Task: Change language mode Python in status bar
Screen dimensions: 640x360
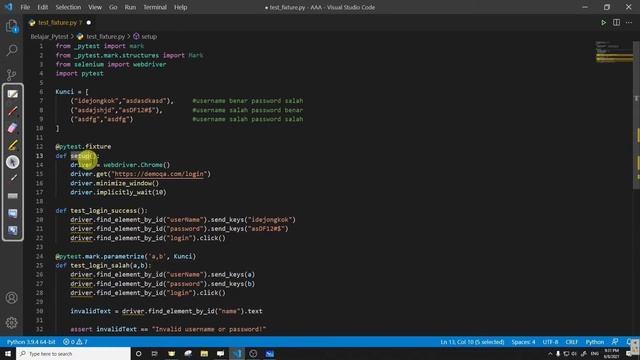Action: 595,342
